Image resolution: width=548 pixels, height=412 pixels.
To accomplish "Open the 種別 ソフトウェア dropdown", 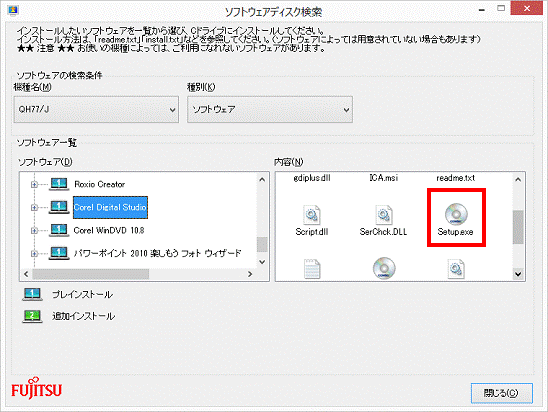I will [270, 110].
